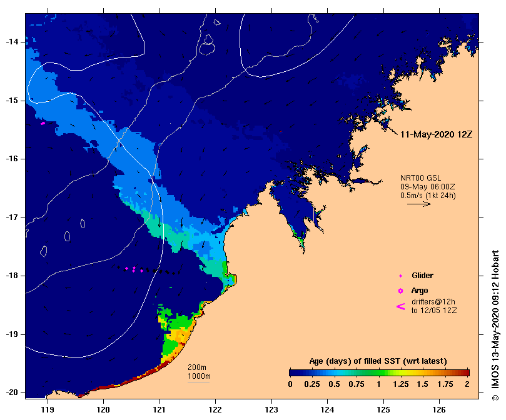
Task: Click the Argo legend label
Action: 420,291
